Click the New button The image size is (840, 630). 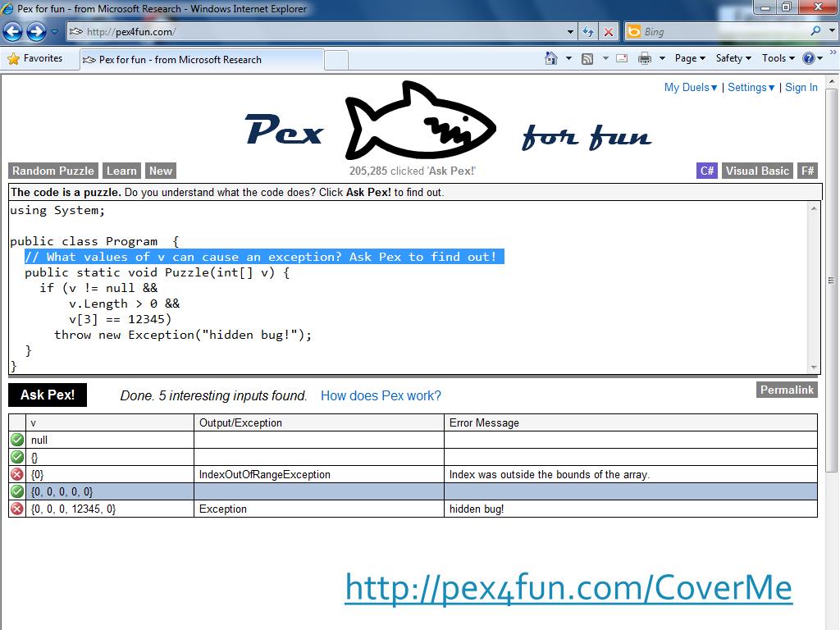pyautogui.click(x=160, y=171)
